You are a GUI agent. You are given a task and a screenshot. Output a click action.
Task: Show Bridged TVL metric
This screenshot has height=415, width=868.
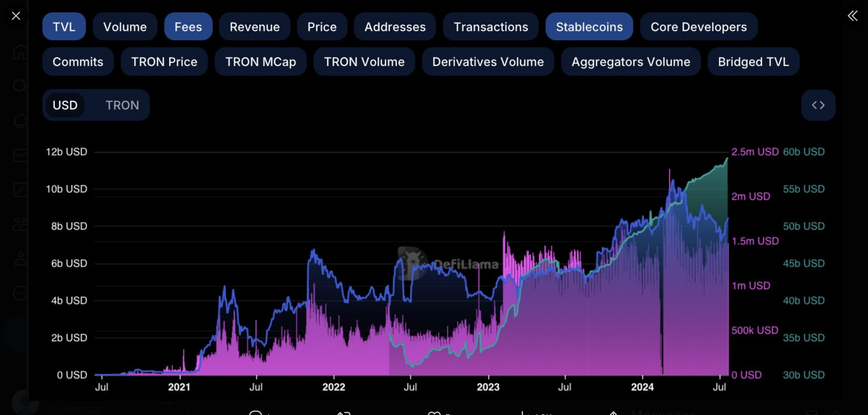tap(753, 62)
